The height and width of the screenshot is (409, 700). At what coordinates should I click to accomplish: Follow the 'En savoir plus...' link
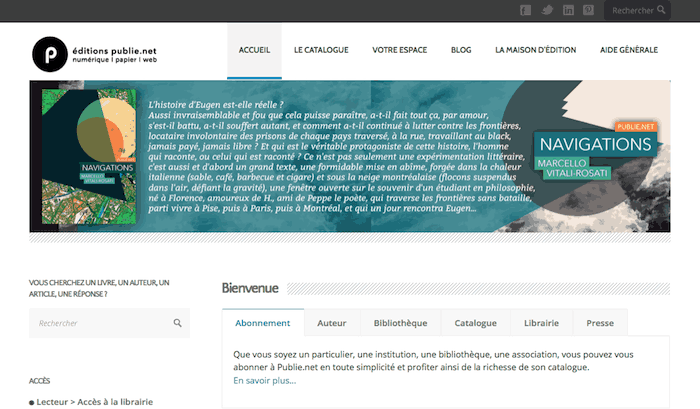click(264, 380)
